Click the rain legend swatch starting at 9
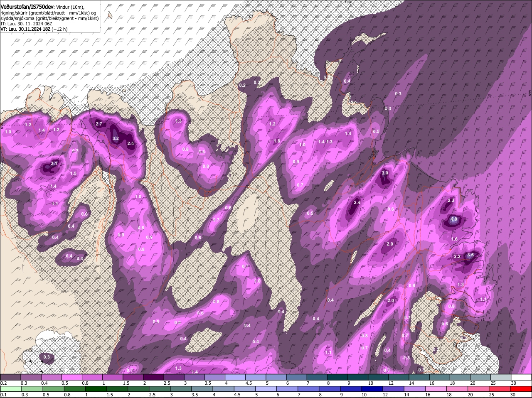Image resolution: width=532 pixels, height=398 pixels. (351, 389)
